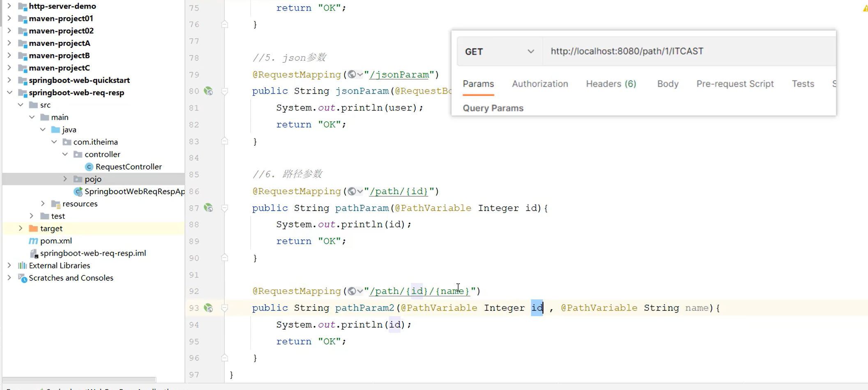Click the /path/{id} mapping link on line 86

[399, 191]
